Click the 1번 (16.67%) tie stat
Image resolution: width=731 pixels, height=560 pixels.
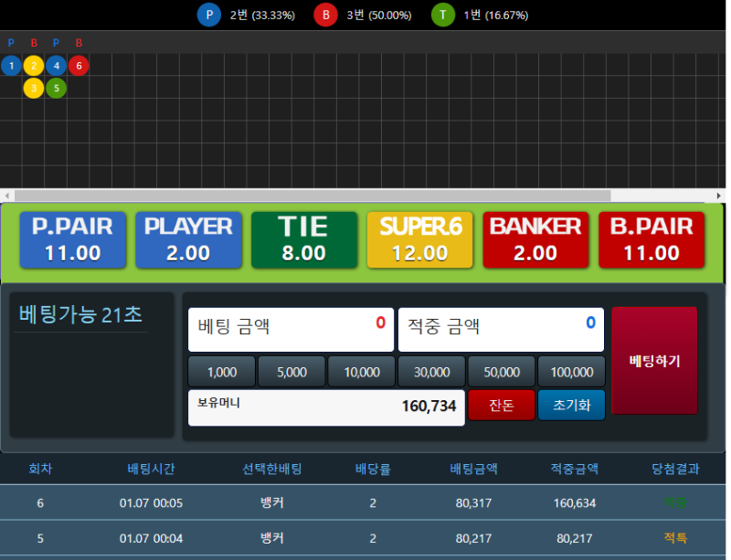[496, 15]
